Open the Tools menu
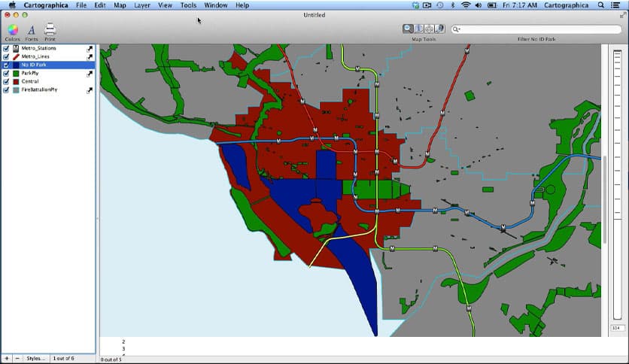This screenshot has width=629, height=364. [188, 5]
